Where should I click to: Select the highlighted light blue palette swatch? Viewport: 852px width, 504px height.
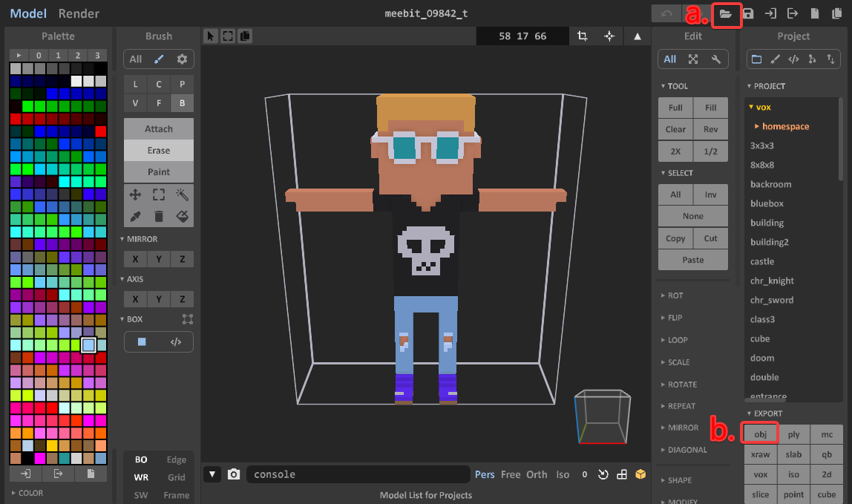pyautogui.click(x=88, y=345)
